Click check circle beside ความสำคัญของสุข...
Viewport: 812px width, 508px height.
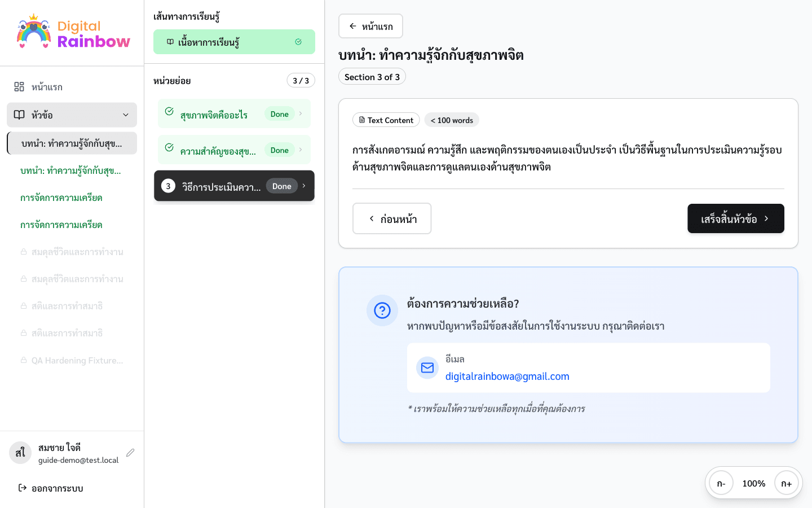[x=169, y=147]
